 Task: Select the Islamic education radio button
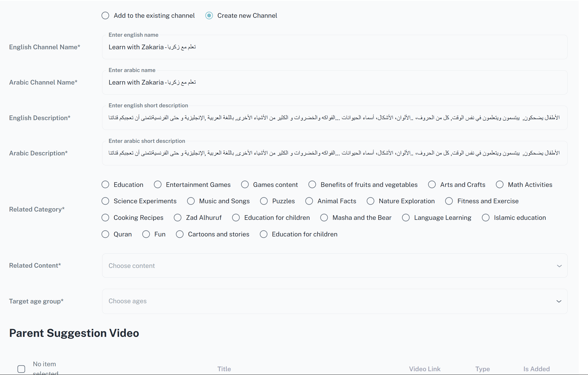tap(485, 218)
